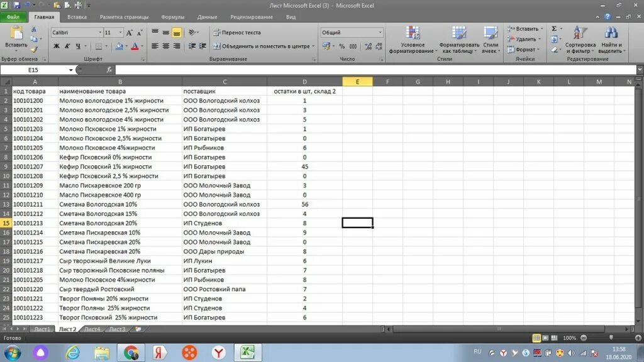The height and width of the screenshot is (362, 644).
Task: Open the cell borders icon
Action: click(x=99, y=47)
